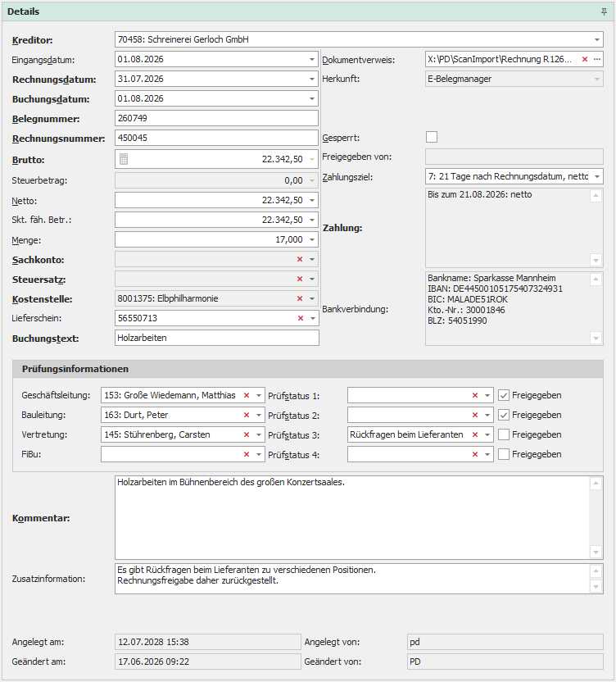Screen dimensions: 616x682
Task: Clear Sachkonto field with red X
Action: [300, 259]
